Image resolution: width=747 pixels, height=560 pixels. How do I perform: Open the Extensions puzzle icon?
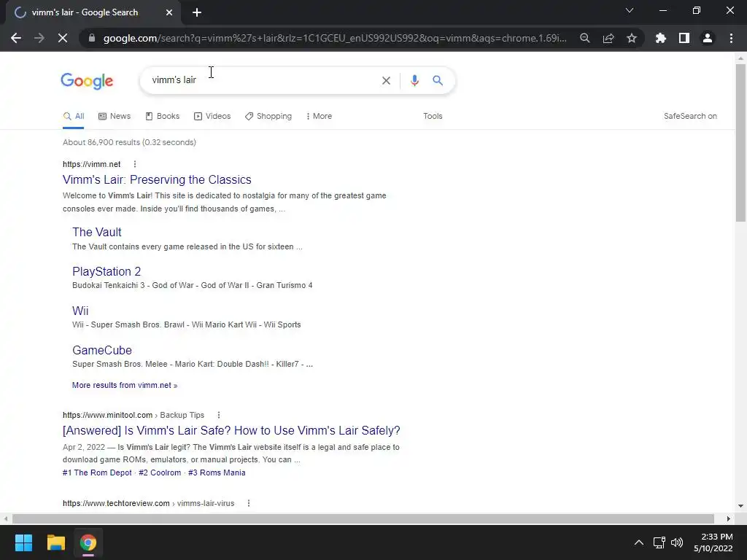point(661,38)
